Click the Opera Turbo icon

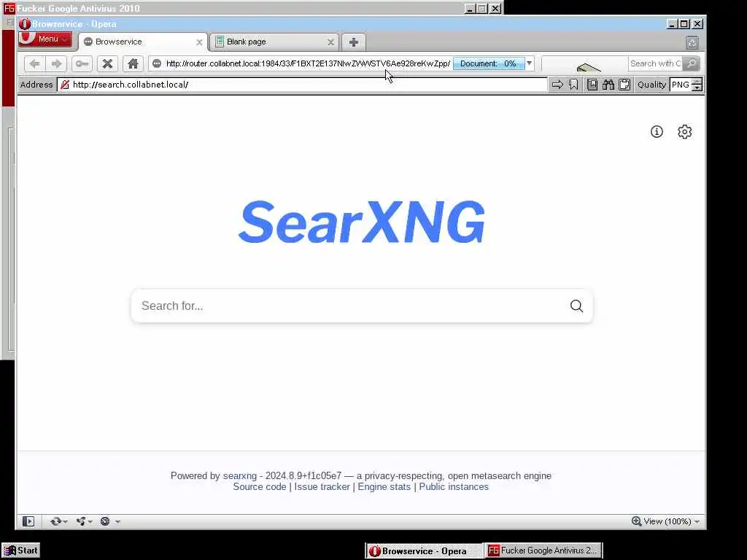(x=105, y=521)
